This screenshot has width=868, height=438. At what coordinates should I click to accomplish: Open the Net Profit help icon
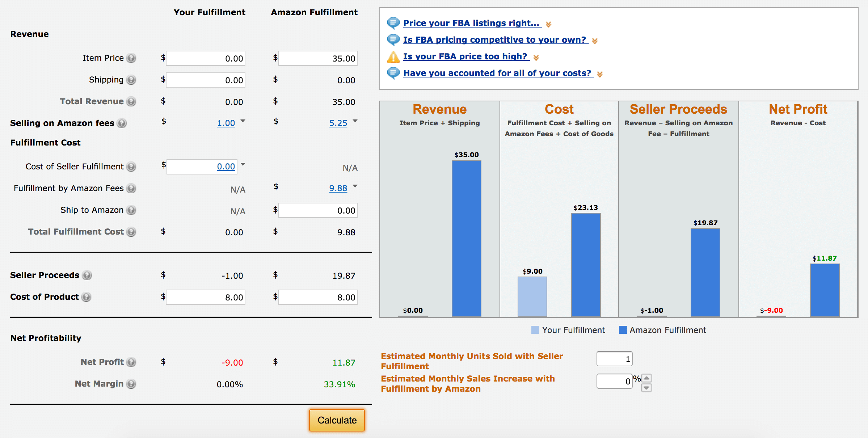click(x=131, y=362)
